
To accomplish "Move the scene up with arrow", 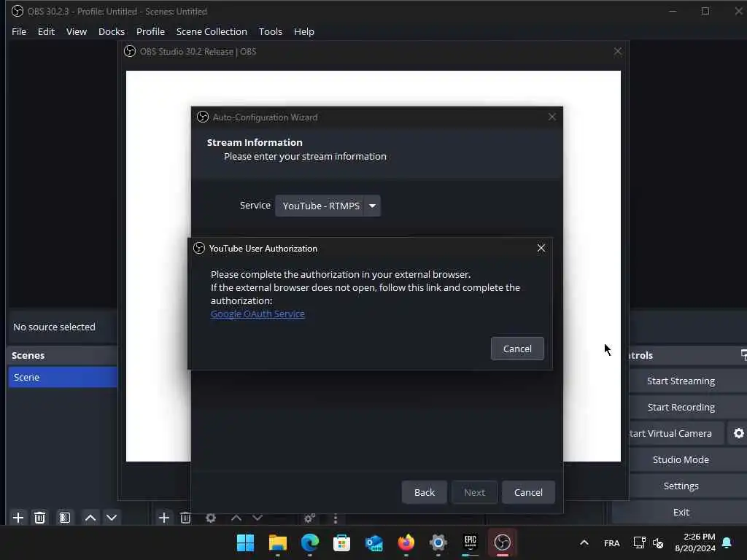I will click(x=90, y=518).
